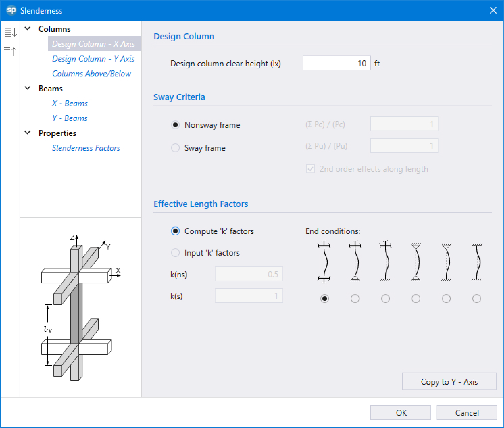Viewport: 504px width, 428px height.
Task: Select fourth end condition radio option
Action: tap(416, 298)
